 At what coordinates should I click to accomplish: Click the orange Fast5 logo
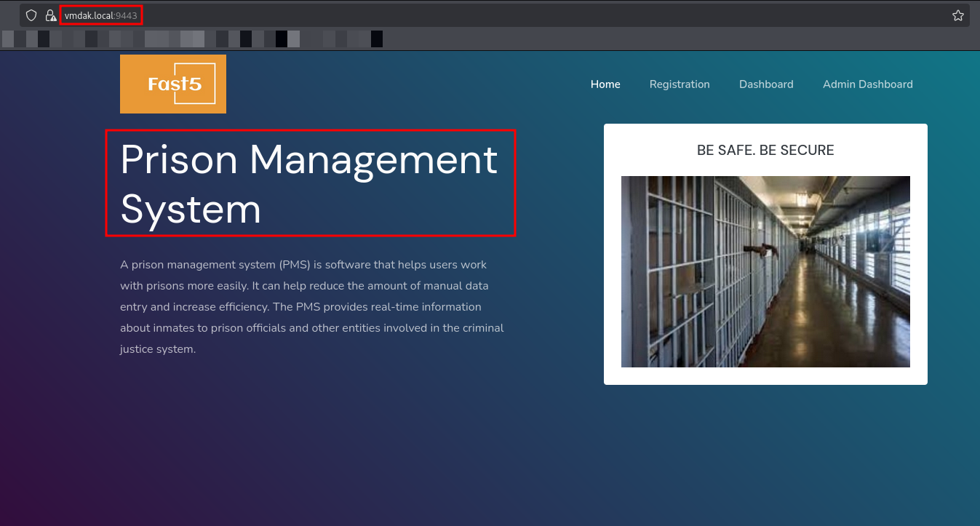pos(173,84)
